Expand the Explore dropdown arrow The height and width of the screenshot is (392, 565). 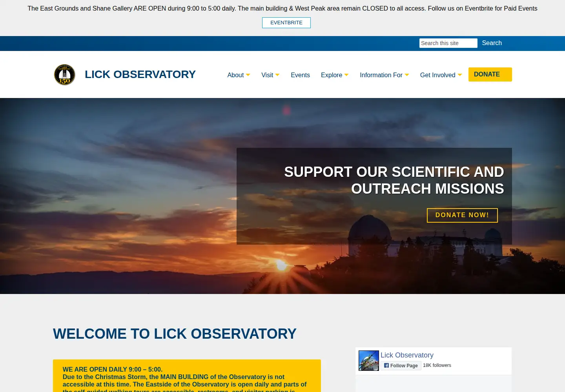346,75
